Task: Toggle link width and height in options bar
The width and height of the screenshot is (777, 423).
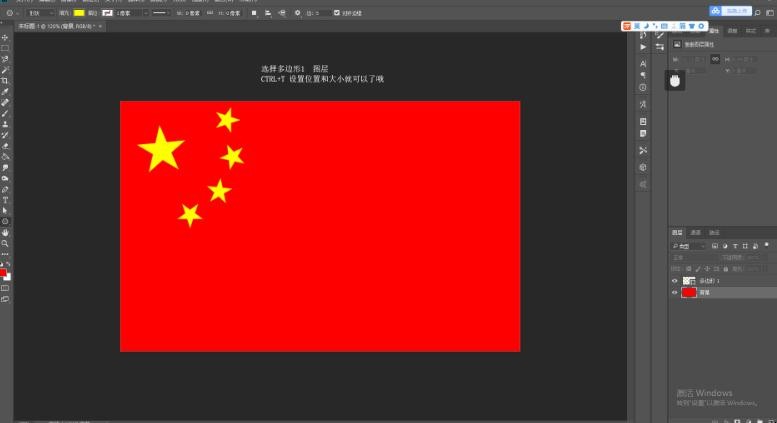Action: (210, 13)
